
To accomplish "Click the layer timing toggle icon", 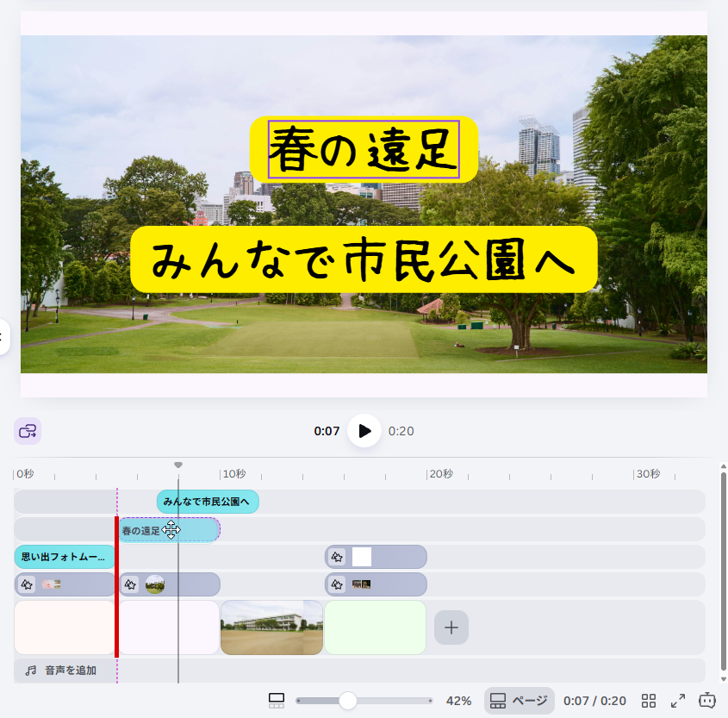I will tap(28, 431).
